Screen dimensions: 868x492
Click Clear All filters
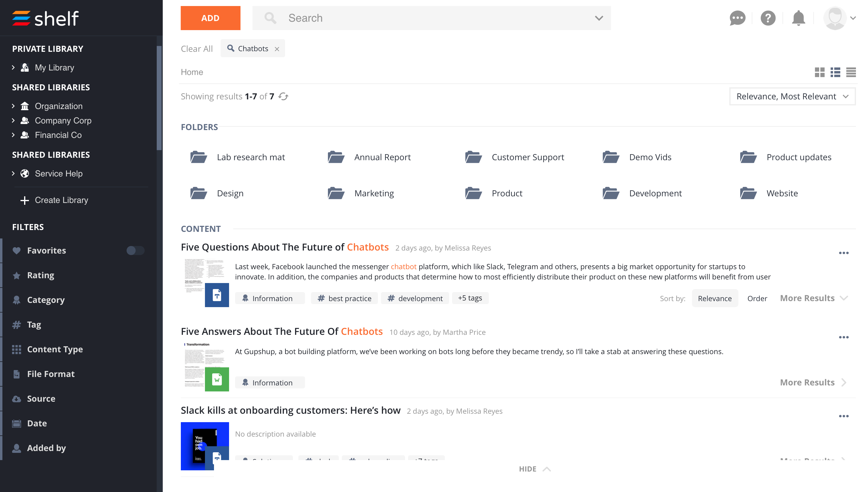(197, 49)
